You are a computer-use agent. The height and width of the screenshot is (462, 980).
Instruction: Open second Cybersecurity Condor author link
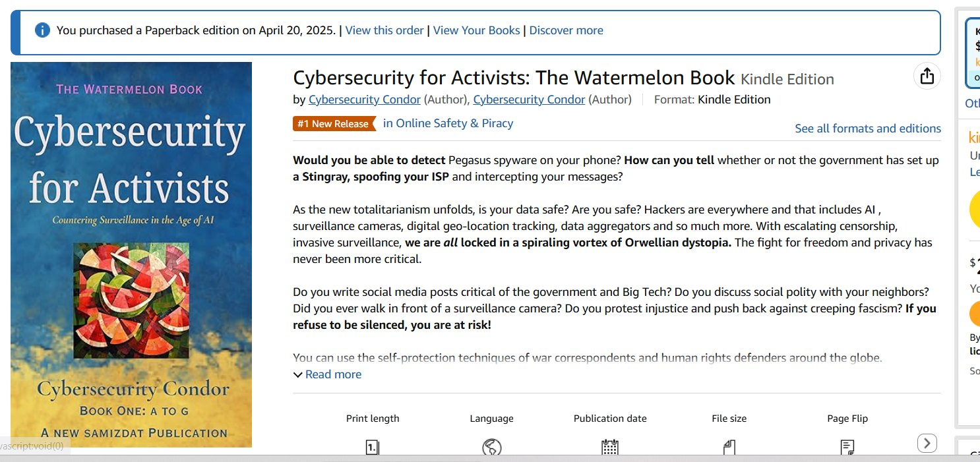(x=529, y=100)
